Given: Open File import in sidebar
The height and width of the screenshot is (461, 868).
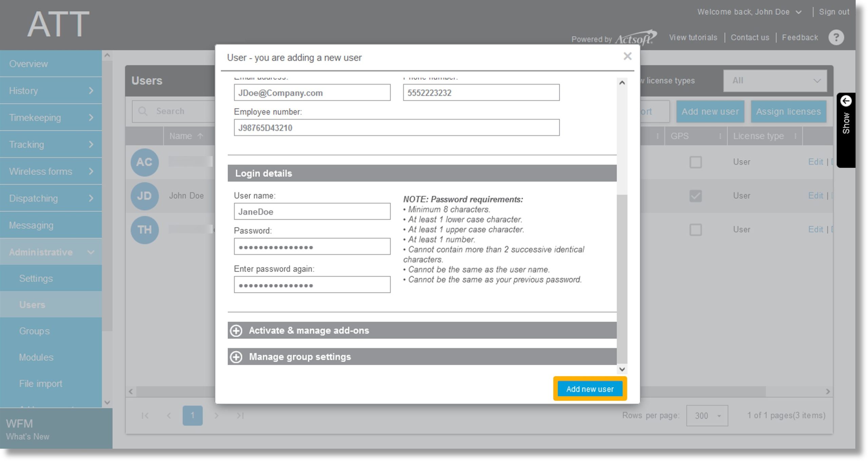Looking at the screenshot, I should [51, 383].
